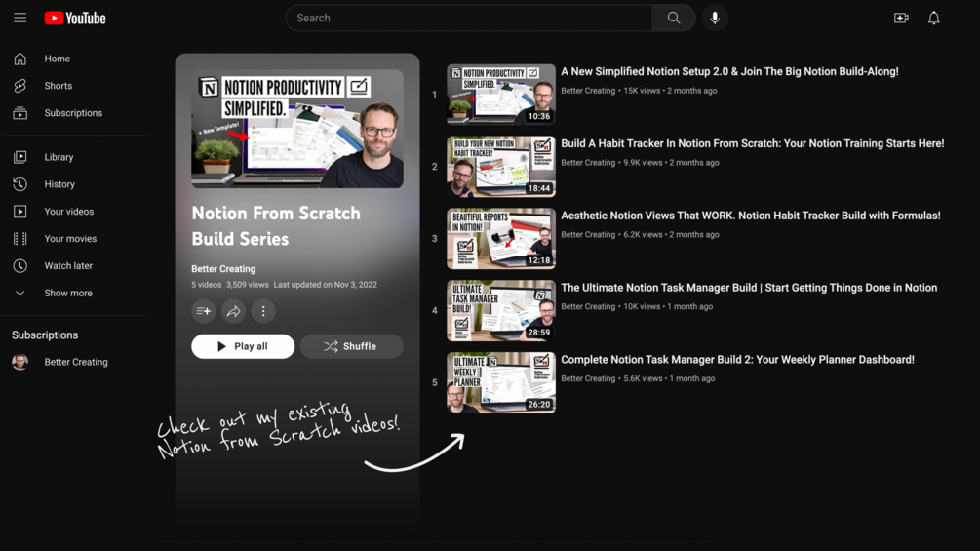
Task: Open Subscriptions feed
Action: click(73, 113)
